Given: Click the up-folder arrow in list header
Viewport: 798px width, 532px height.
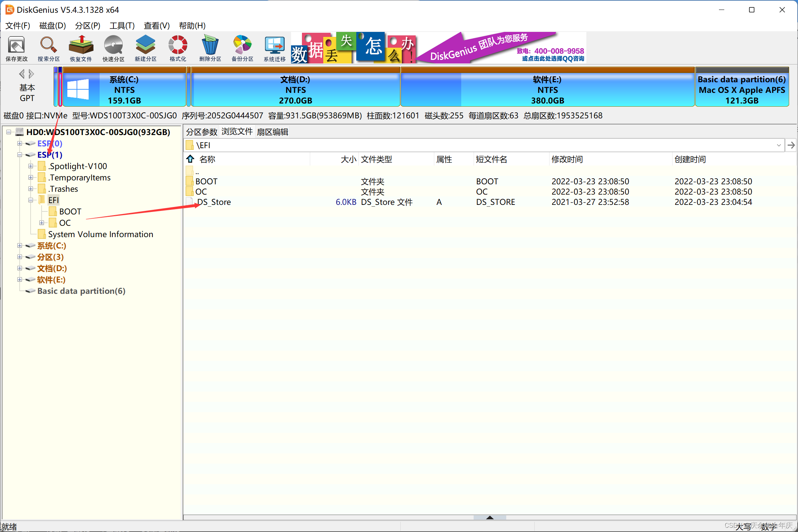Looking at the screenshot, I should [x=190, y=159].
